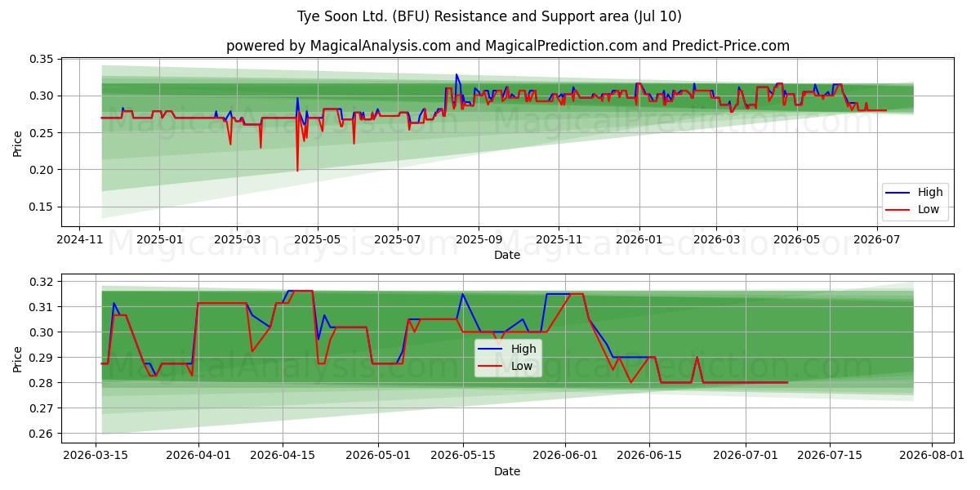
Task: Click the '2026-07' tick label
Action: coord(877,240)
